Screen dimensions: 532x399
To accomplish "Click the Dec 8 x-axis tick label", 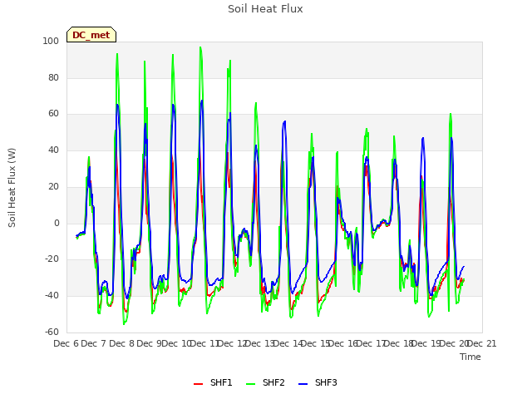I will [x=122, y=343].
